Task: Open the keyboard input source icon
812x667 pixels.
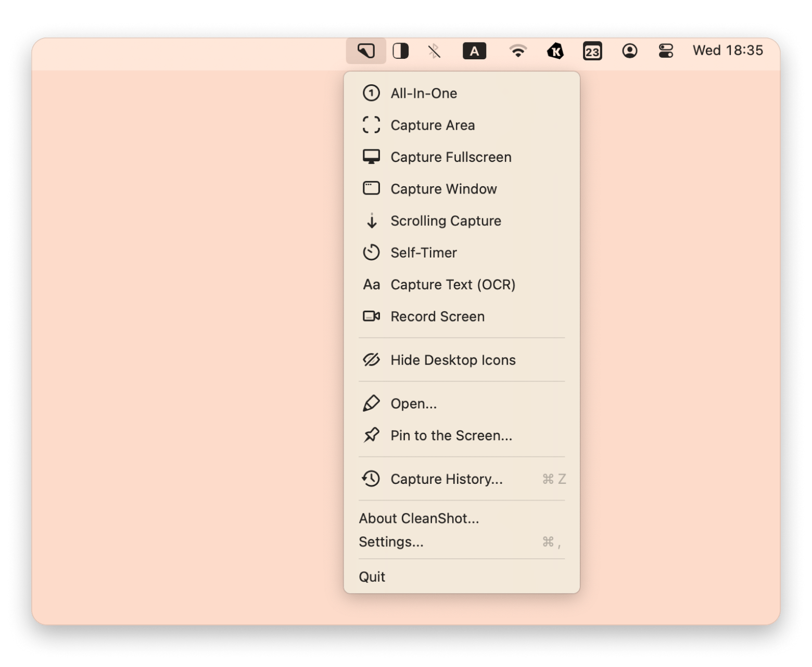Action: click(474, 51)
